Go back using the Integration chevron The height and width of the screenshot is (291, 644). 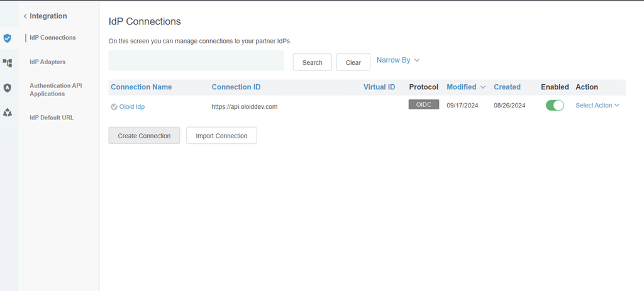25,16
